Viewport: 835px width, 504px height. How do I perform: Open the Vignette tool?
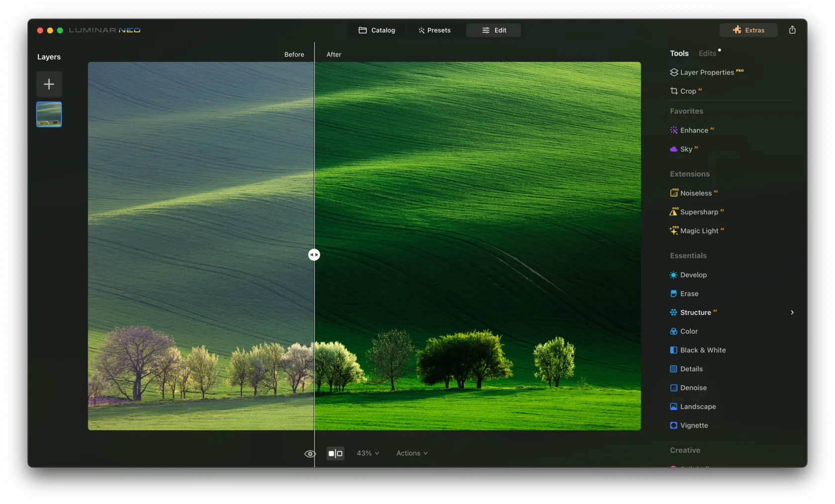coord(693,426)
